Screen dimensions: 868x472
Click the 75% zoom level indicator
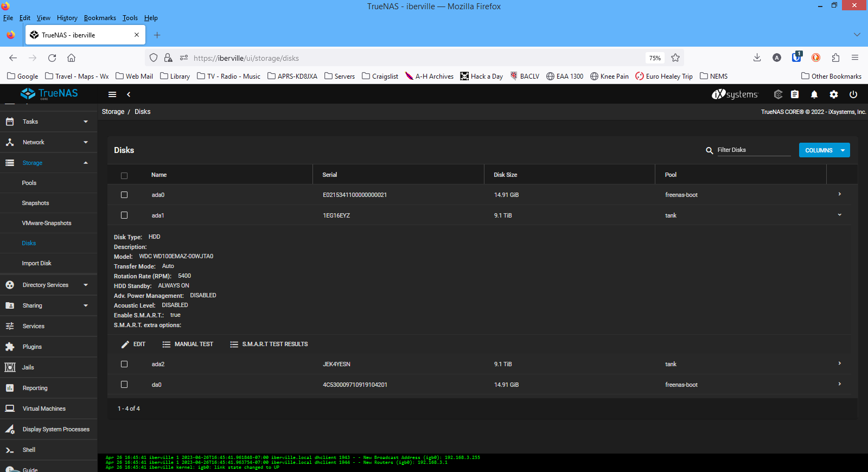click(x=655, y=58)
